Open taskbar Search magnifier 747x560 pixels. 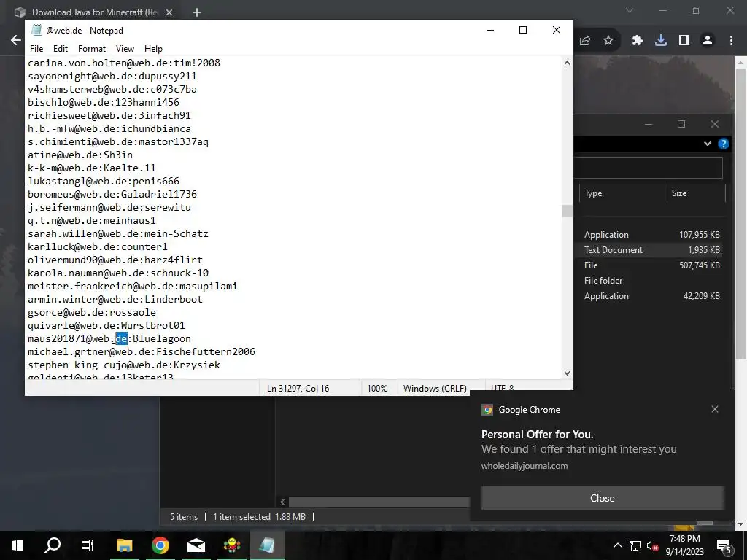[x=53, y=545]
